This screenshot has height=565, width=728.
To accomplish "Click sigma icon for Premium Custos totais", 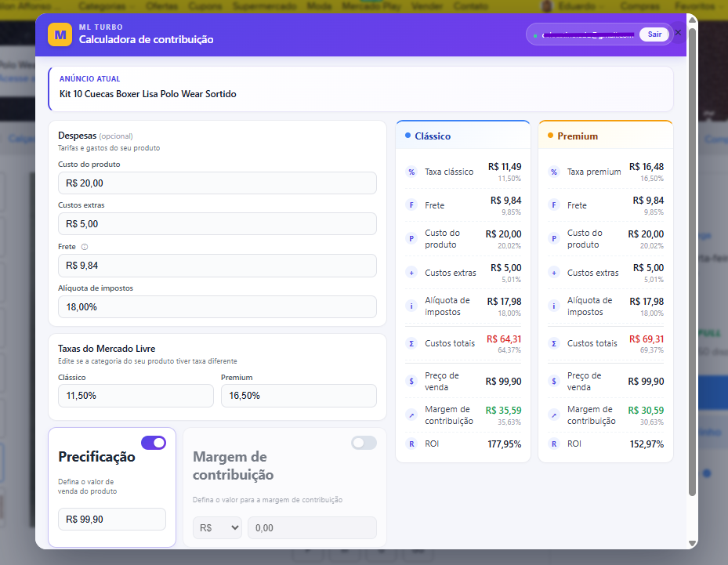I will pos(554,343).
